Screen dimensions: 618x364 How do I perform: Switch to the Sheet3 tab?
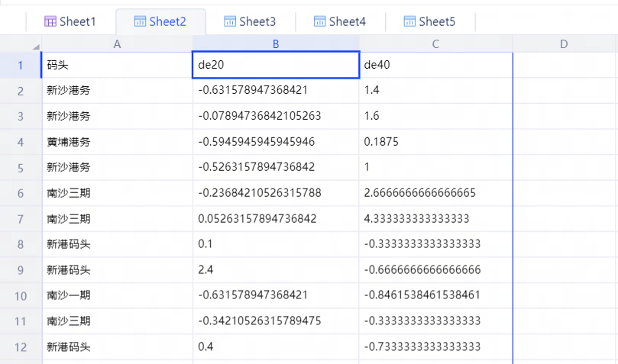(x=250, y=21)
